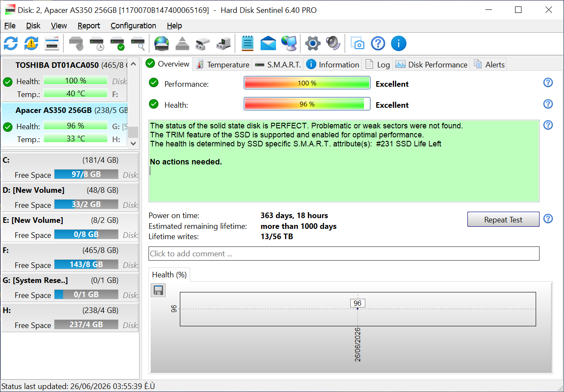Viewport: 564px width, 392px height.
Task: Click the help icon next to Repeat Test
Action: [548, 219]
